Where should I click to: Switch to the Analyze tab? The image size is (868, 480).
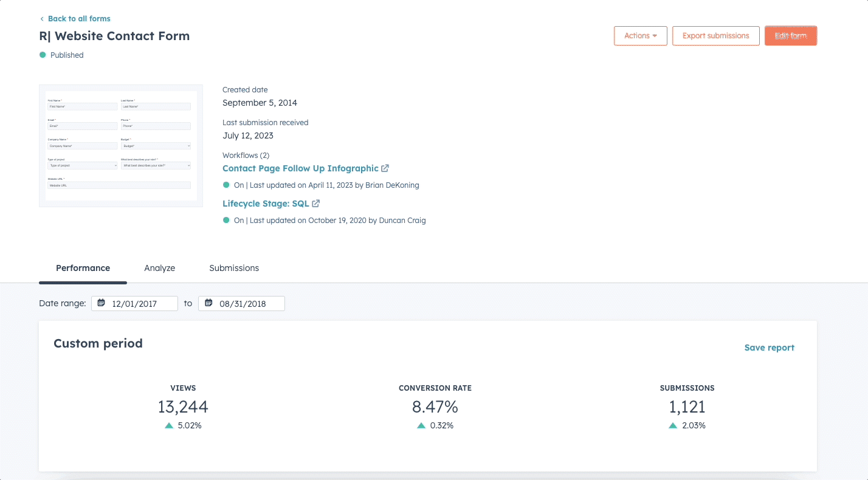coord(159,268)
